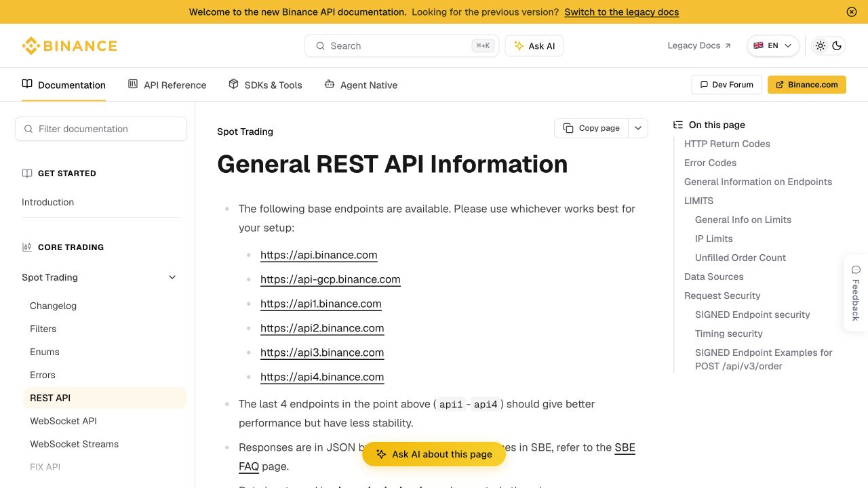The width and height of the screenshot is (868, 488).
Task: Jump to Unfilled Order Count section
Action: pyautogui.click(x=741, y=258)
